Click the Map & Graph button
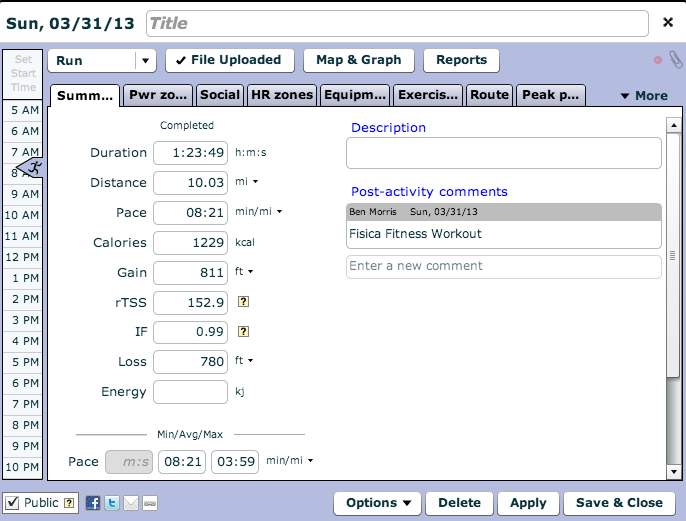Screen dimensions: 686x521 358,60
